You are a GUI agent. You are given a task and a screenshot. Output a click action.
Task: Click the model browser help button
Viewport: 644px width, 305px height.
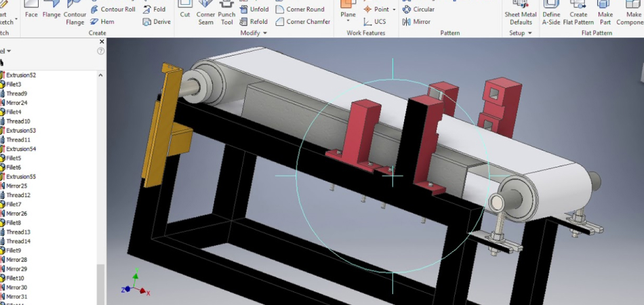click(101, 51)
